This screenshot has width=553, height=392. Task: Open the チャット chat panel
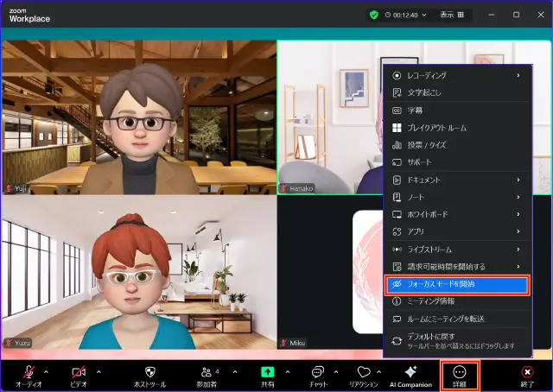tap(318, 376)
